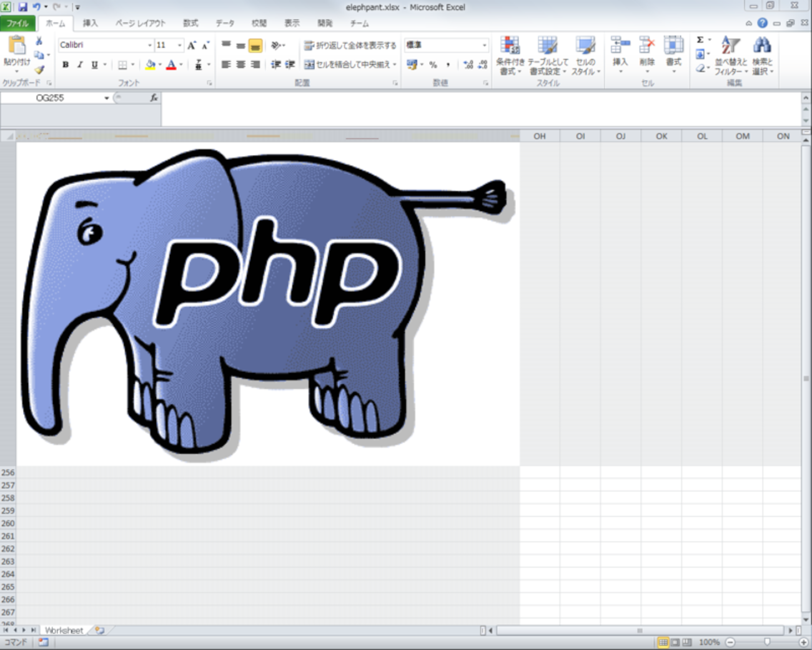Open the alignment dialog launcher in 配置 group
The image size is (812, 650).
click(x=395, y=82)
